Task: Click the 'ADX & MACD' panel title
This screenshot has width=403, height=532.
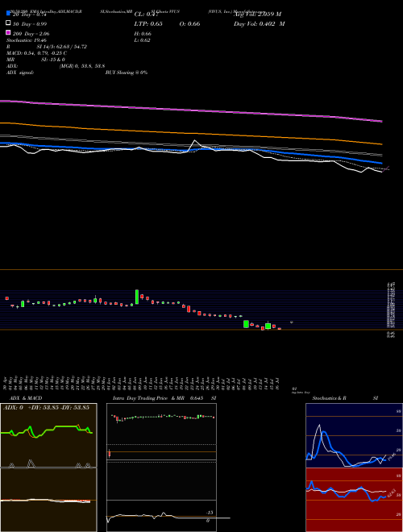Action: click(x=26, y=398)
